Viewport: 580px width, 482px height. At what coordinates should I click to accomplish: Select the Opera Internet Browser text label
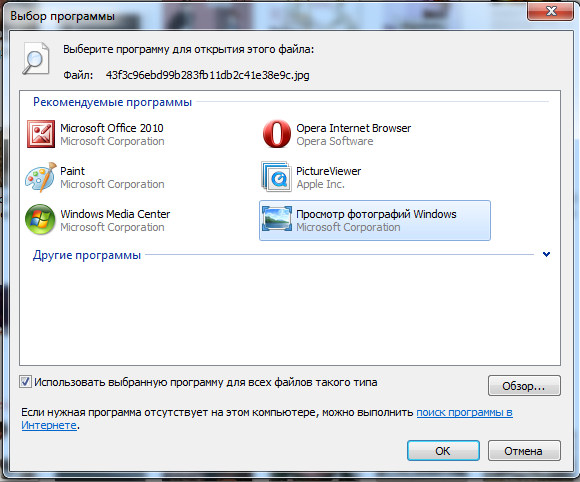tap(354, 128)
